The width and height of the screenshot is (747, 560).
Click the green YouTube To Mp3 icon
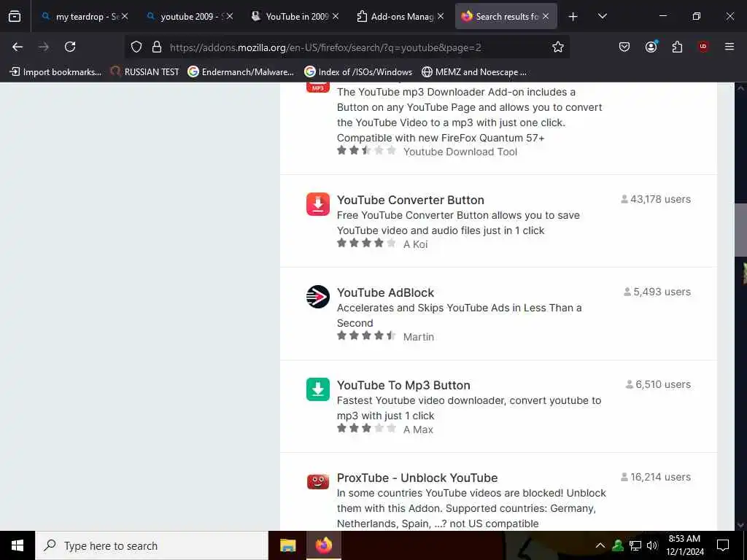(318, 389)
